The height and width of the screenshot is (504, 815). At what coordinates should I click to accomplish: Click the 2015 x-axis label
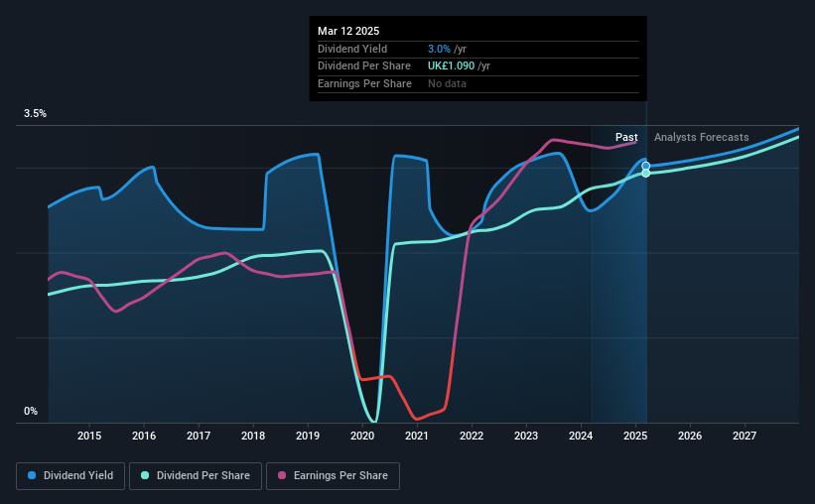[89, 436]
